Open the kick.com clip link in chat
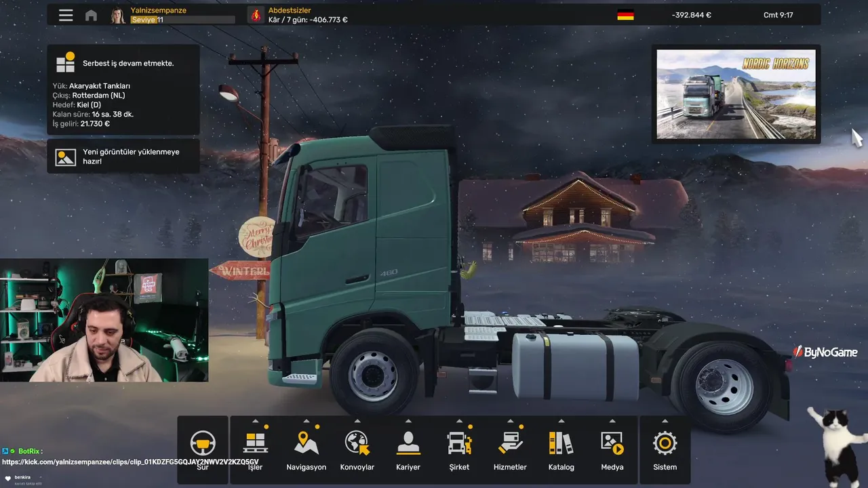 coord(130,462)
